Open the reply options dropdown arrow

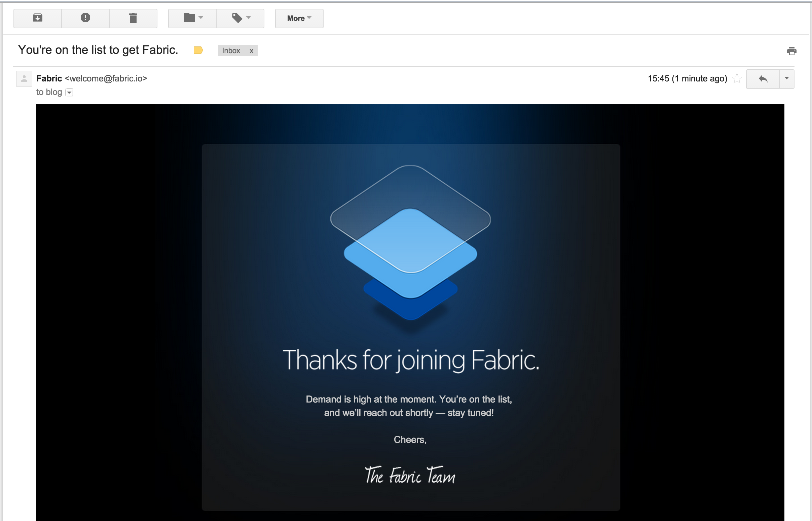(x=787, y=79)
